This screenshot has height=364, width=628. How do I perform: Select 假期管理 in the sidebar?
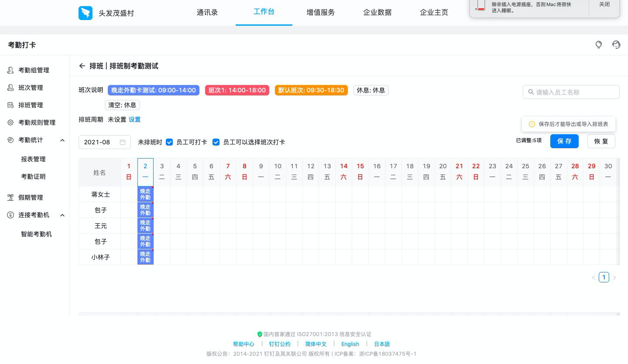tap(31, 197)
